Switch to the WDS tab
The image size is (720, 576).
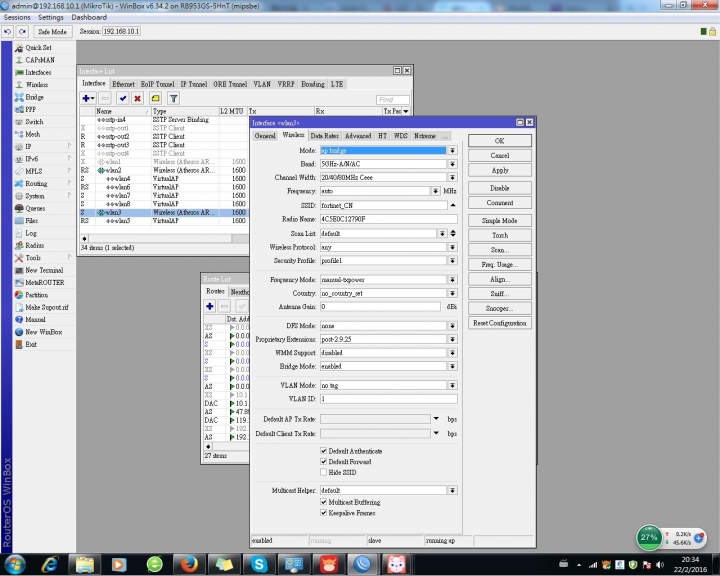click(400, 136)
